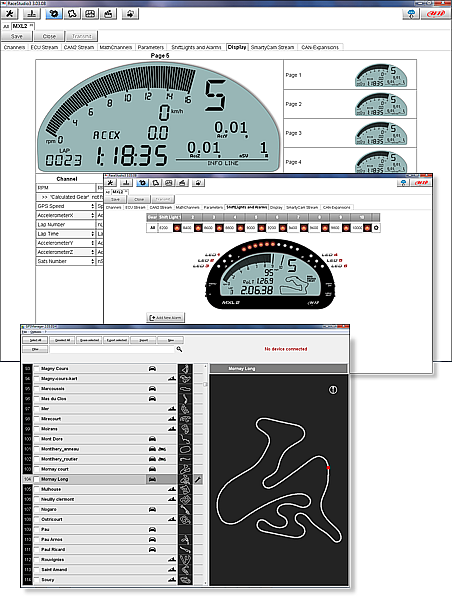This screenshot has width=452, height=600.
Task: Switch to the Display tab in the middle window
Action: [276, 207]
